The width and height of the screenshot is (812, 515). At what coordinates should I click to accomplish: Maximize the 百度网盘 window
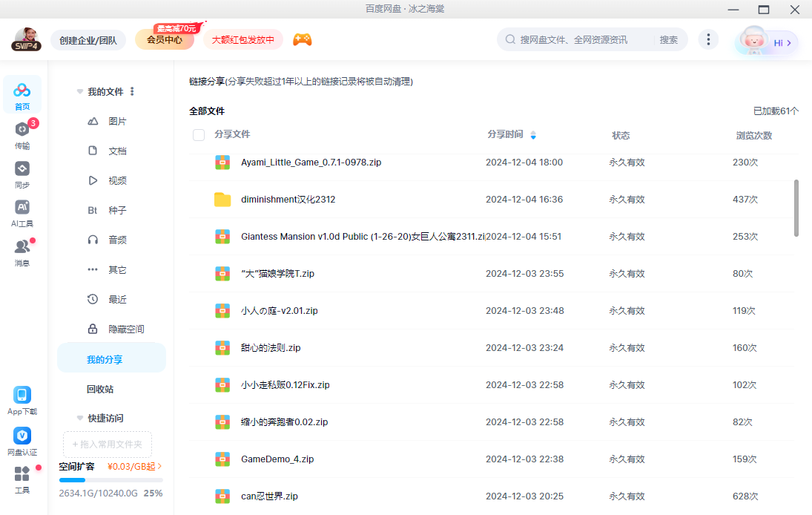pos(763,10)
